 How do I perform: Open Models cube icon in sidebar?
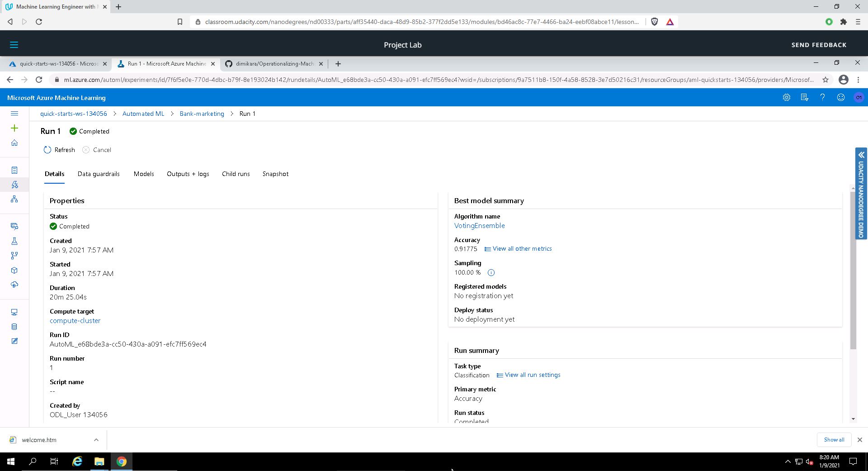point(14,270)
